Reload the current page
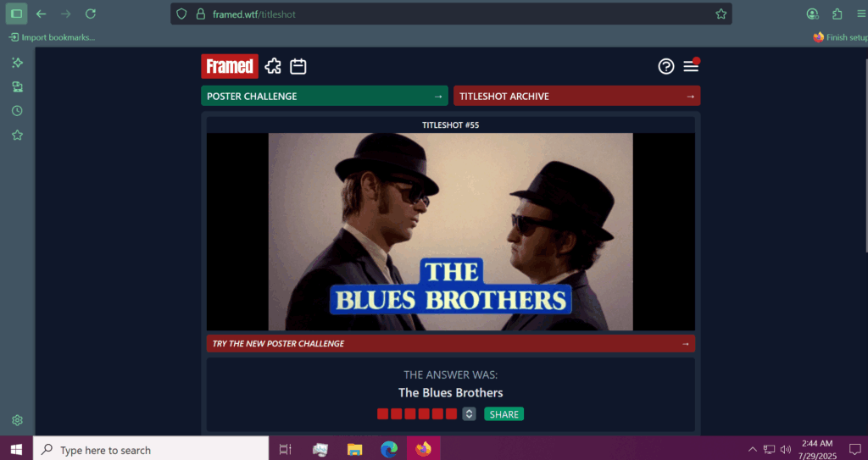The height and width of the screenshot is (460, 868). pyautogui.click(x=91, y=14)
